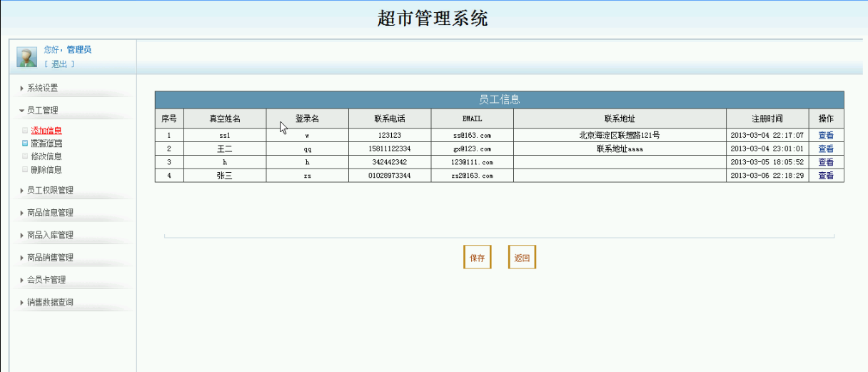The width and height of the screenshot is (868, 372).
Task: Click the 联系电话 column header
Action: point(390,118)
